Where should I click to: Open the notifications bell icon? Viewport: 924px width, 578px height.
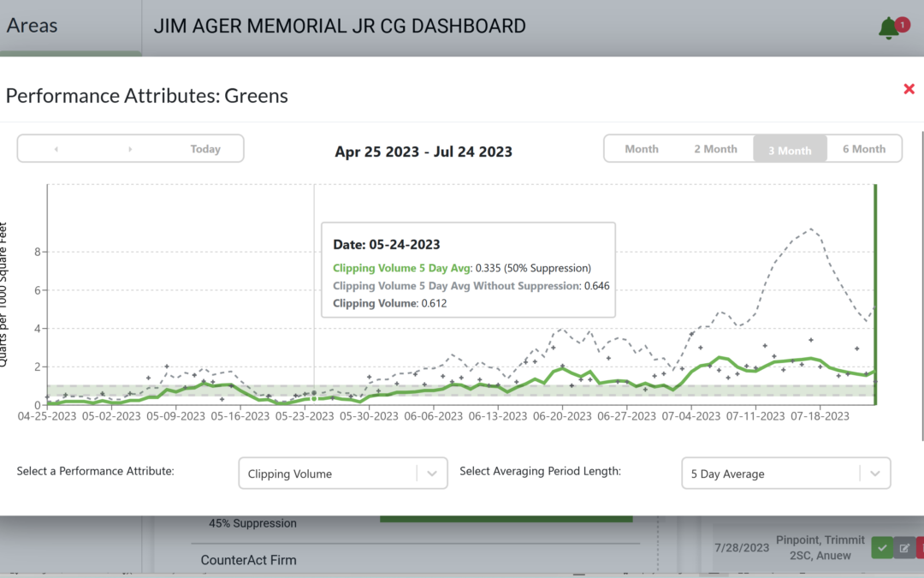tap(889, 27)
